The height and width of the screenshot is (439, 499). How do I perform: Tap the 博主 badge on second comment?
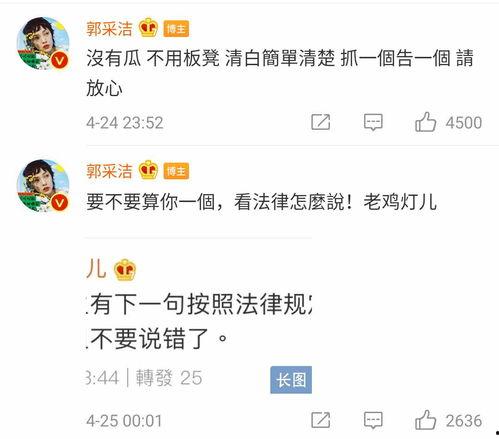coord(176,171)
